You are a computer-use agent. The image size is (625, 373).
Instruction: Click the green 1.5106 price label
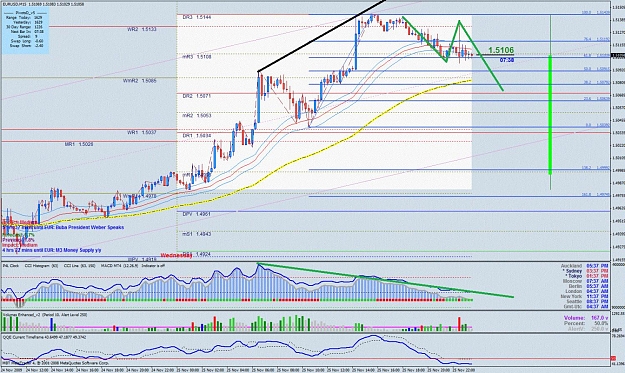tap(501, 50)
